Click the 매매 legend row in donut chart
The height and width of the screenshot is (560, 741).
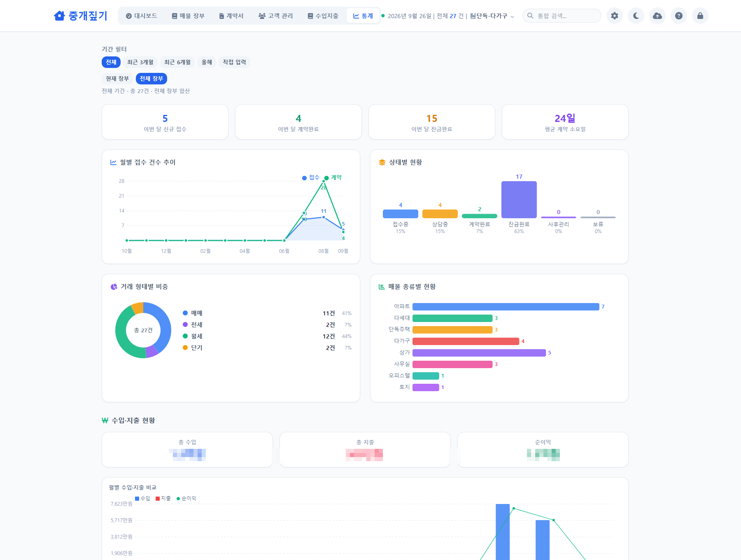tap(267, 313)
